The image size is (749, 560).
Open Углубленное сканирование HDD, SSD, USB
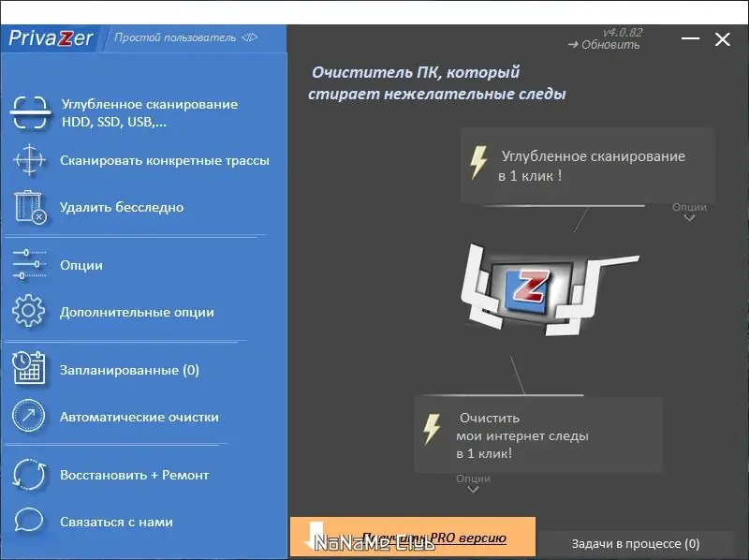(150, 112)
